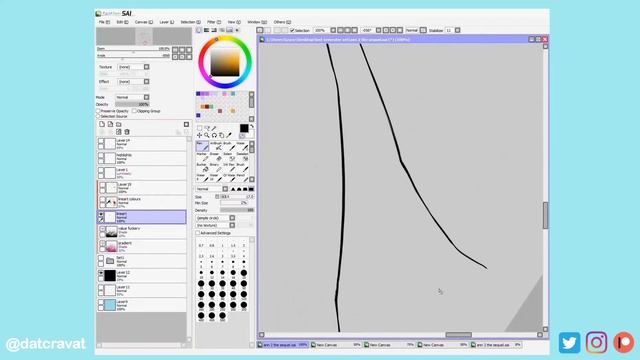Select the Hand pan tool
Image resolution: width=640 pixels, height=360 pixels.
click(x=221, y=135)
